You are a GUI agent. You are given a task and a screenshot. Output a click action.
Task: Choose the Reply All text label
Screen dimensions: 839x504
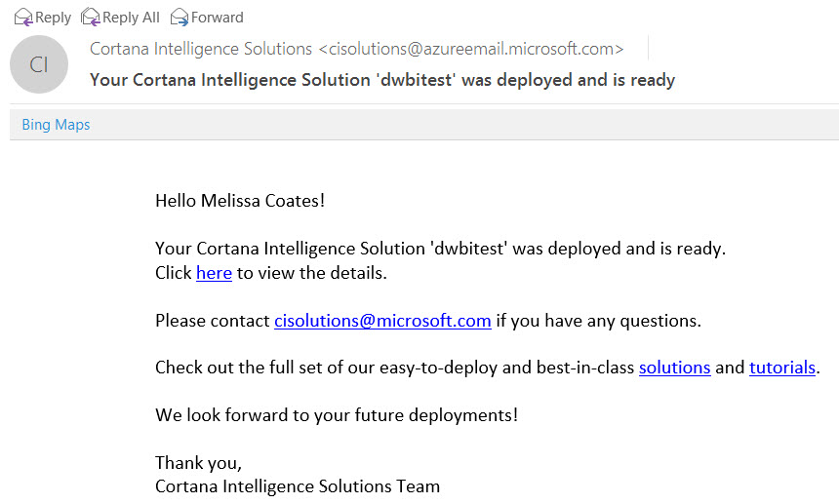pyautogui.click(x=131, y=18)
